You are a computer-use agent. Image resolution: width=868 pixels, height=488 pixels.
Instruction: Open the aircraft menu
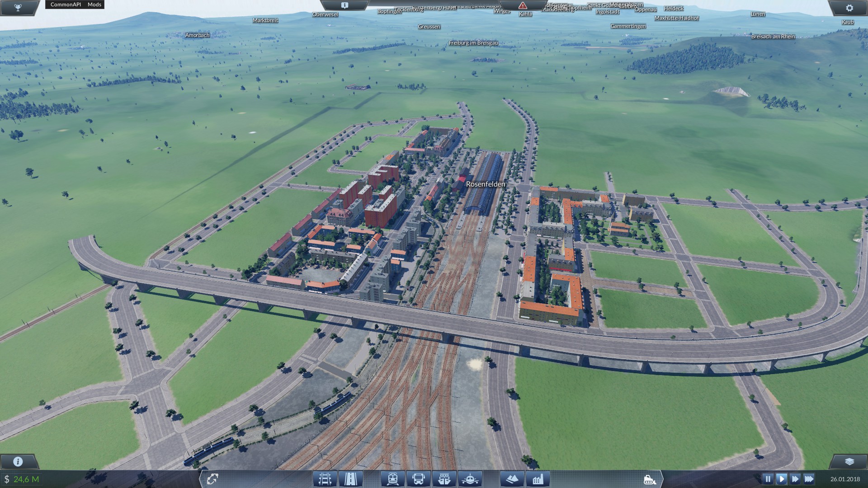click(470, 479)
